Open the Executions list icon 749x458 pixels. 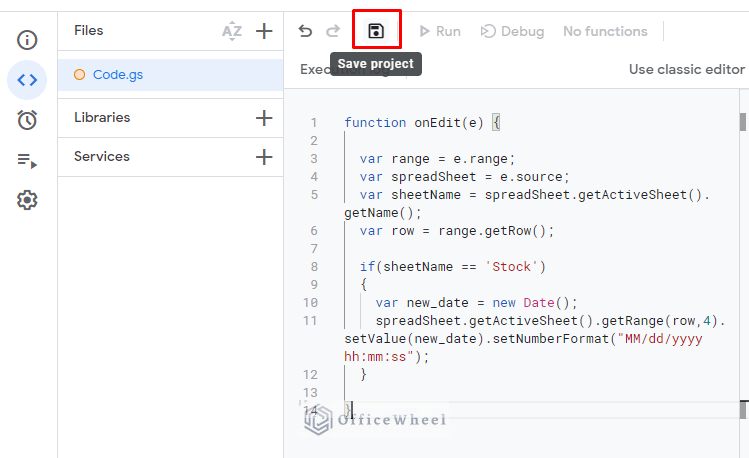(x=27, y=160)
